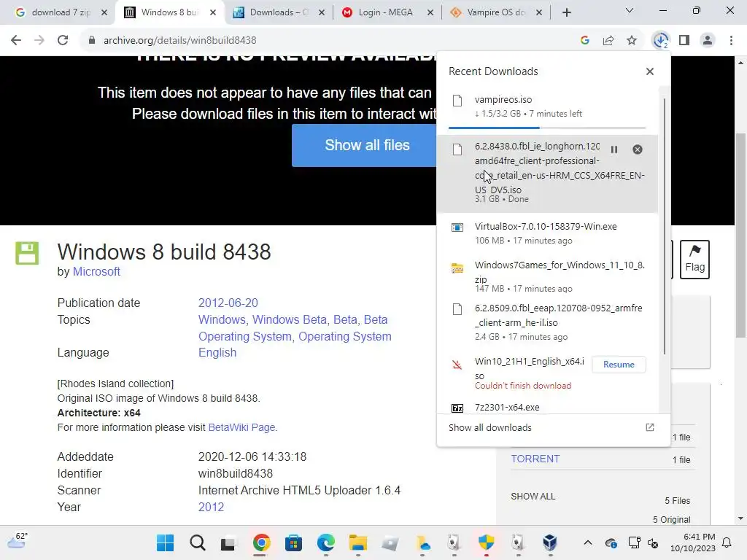Switch to Windows 8 build tab
This screenshot has width=747, height=560.
[x=169, y=12]
